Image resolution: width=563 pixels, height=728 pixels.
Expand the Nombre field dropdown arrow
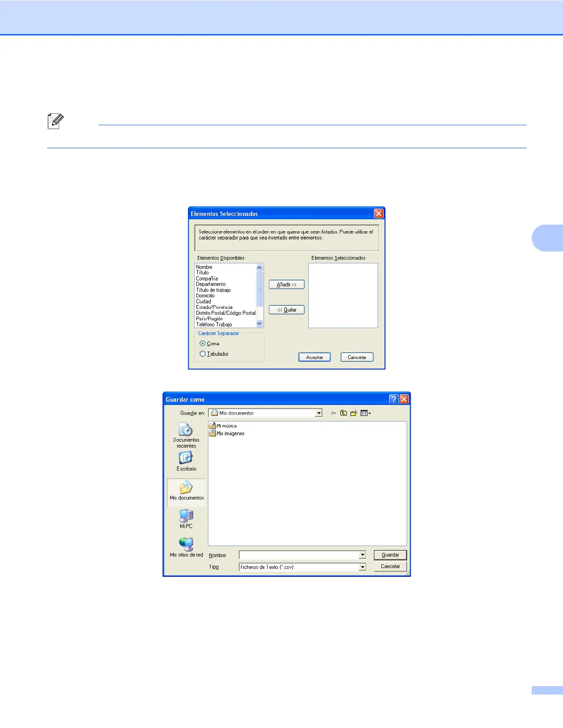click(362, 555)
